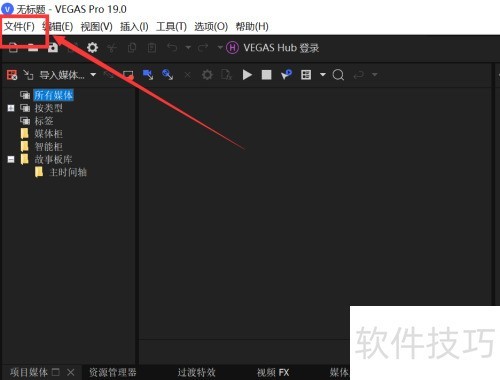The image size is (500, 380).
Task: Open the 导入媒体 dropdown arrow
Action: click(x=93, y=75)
